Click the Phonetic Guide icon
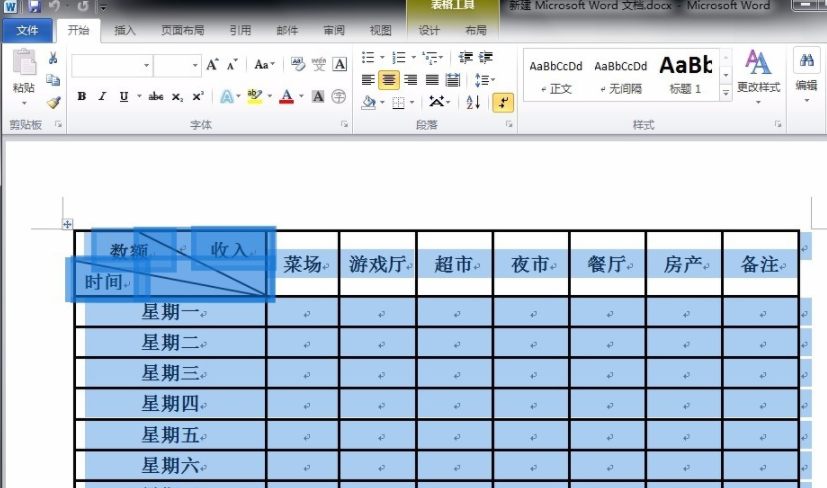 coord(319,64)
